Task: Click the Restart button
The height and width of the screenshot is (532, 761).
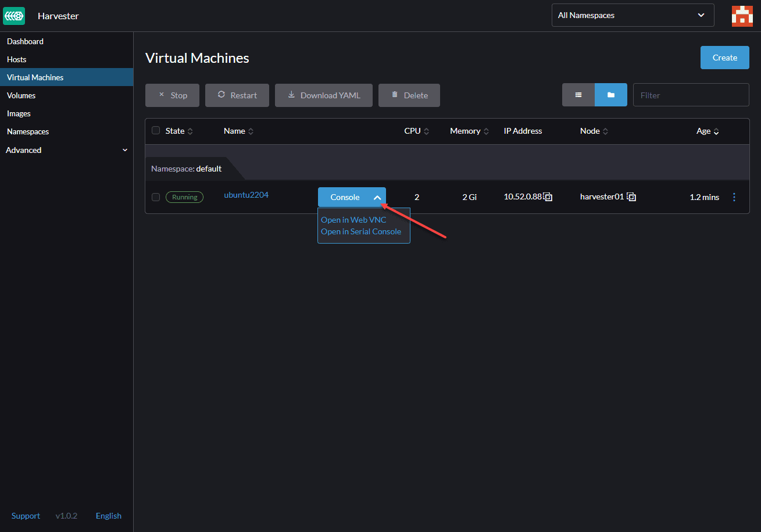Action: pyautogui.click(x=237, y=95)
